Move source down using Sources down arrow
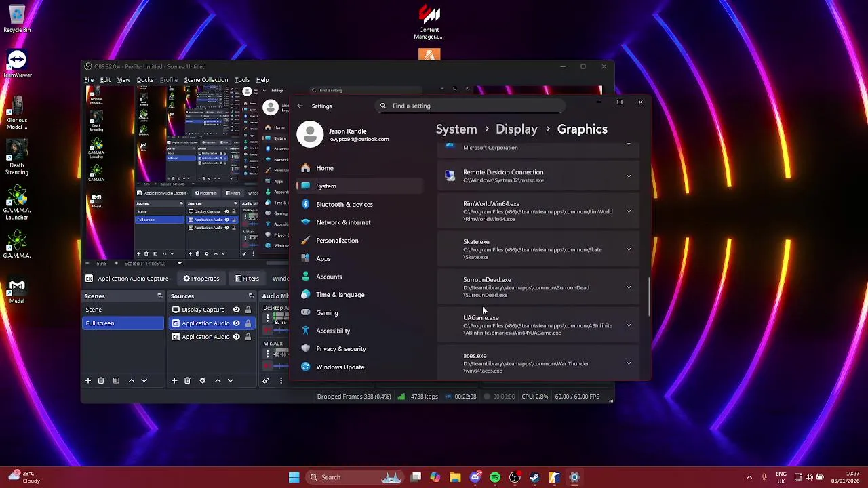Viewport: 868px width, 488px height. pos(231,380)
